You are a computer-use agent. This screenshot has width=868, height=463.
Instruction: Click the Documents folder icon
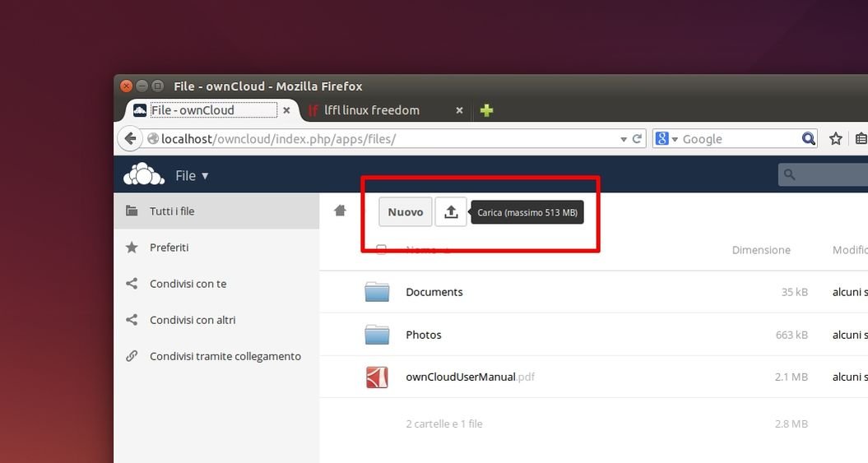(x=377, y=291)
